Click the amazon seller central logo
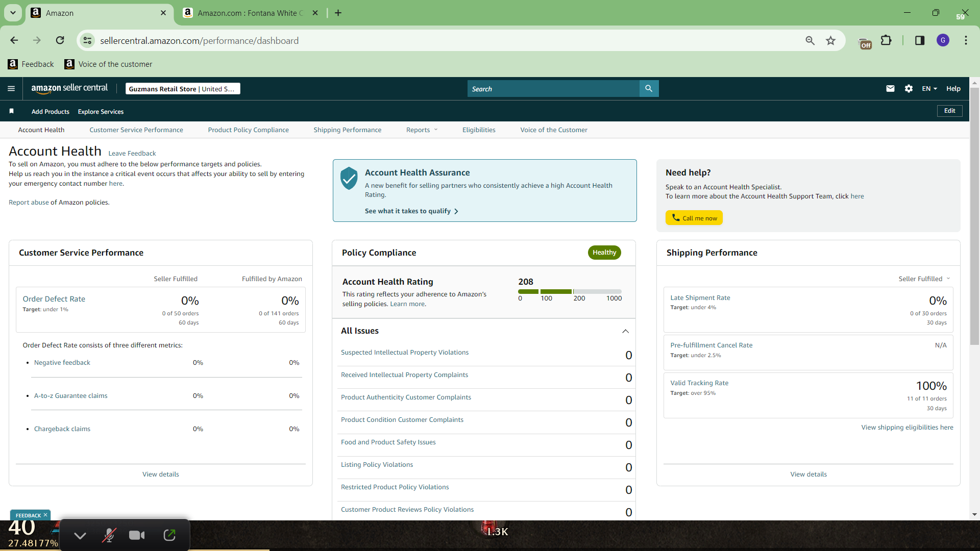 pyautogui.click(x=69, y=88)
